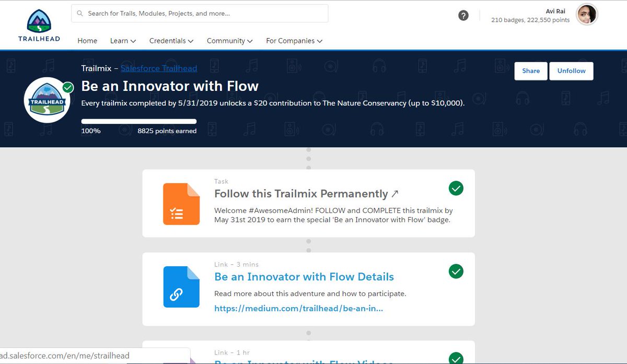This screenshot has width=627, height=364.
Task: Open the help question mark icon
Action: [463, 16]
